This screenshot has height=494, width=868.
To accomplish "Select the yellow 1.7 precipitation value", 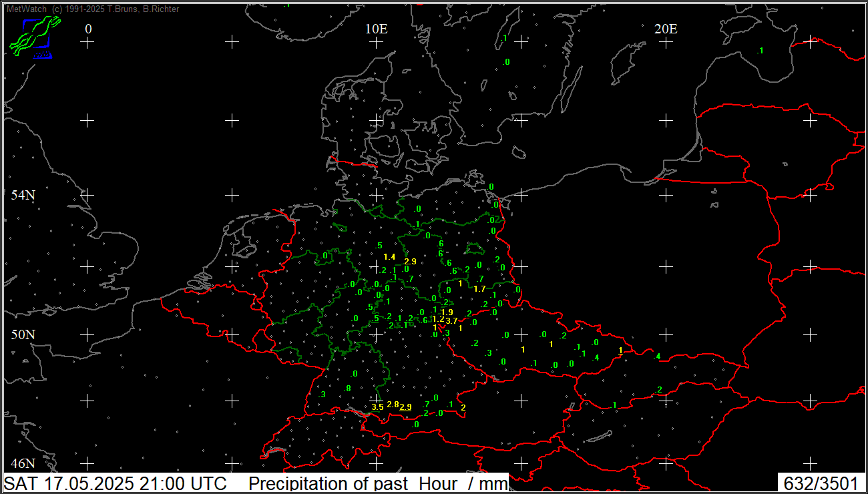I will pyautogui.click(x=479, y=289).
